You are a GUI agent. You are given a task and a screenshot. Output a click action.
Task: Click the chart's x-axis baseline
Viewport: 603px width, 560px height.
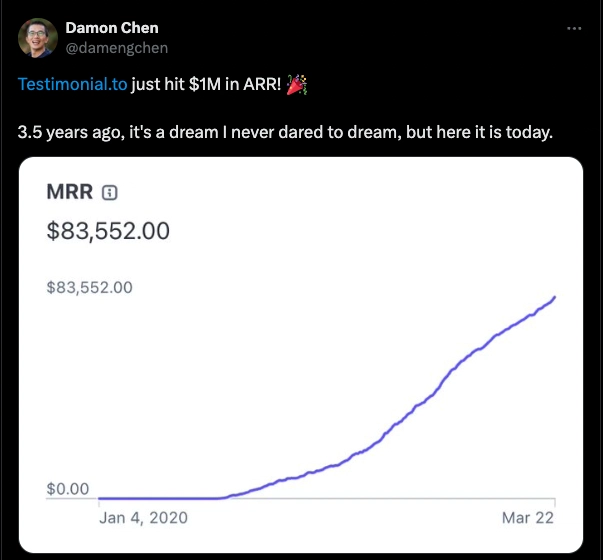pyautogui.click(x=301, y=498)
